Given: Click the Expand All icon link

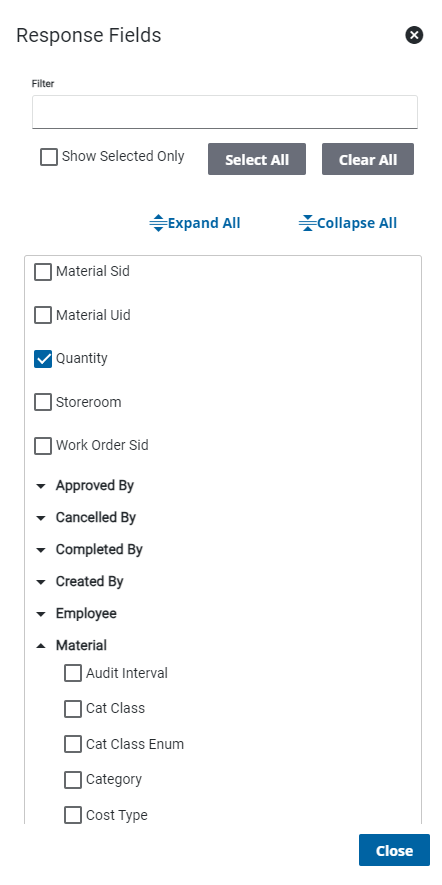Looking at the screenshot, I should pos(195,223).
